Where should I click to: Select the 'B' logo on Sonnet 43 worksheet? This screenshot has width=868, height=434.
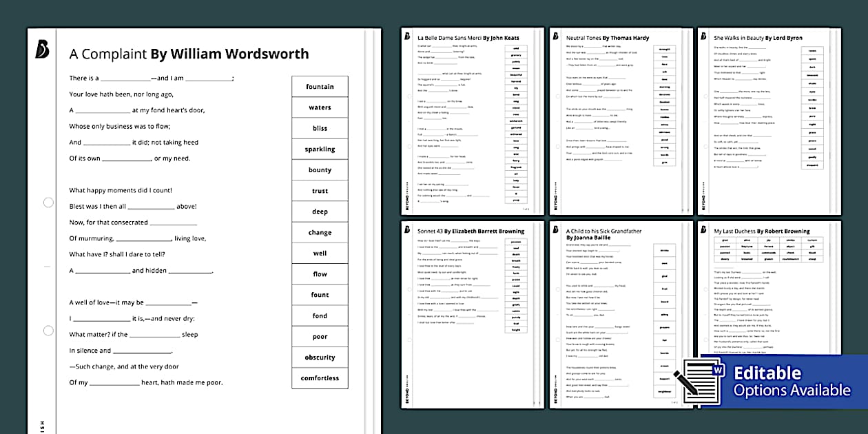coord(406,231)
